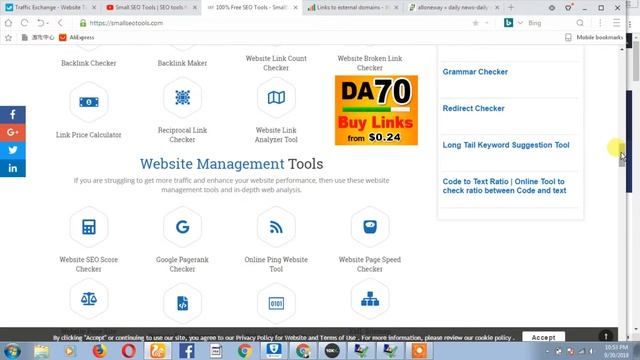
Task: Click the sitemap hierarchy tool icon
Action: coord(370,299)
